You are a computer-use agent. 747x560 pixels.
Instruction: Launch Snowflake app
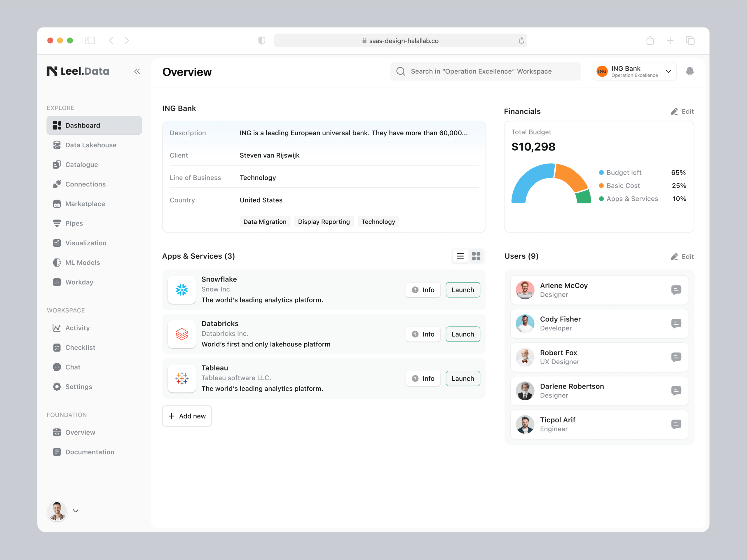click(x=463, y=290)
